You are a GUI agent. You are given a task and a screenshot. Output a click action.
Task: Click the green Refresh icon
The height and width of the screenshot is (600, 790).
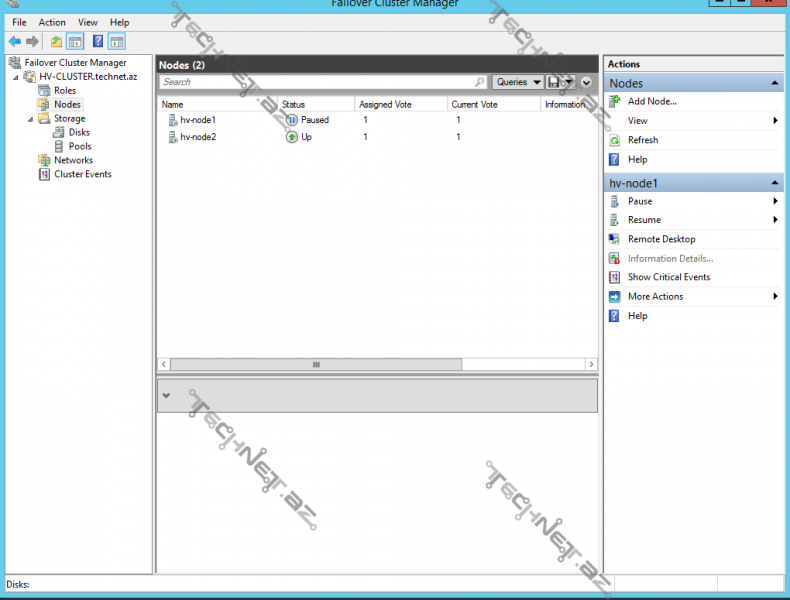[x=615, y=140]
